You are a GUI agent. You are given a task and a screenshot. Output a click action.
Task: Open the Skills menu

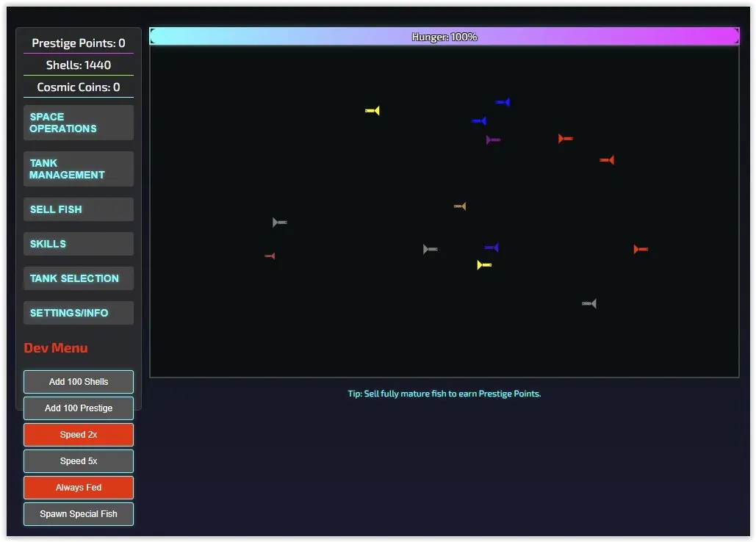[78, 243]
